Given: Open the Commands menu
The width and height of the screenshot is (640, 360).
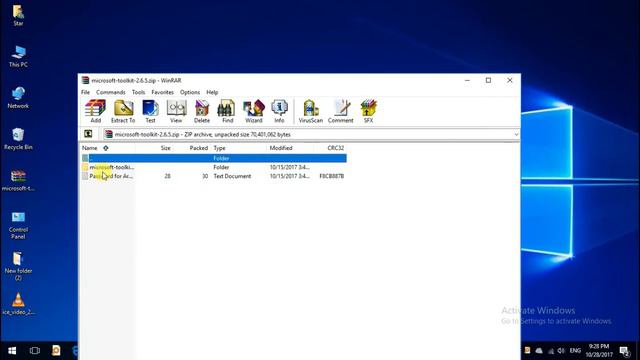Looking at the screenshot, I should tap(111, 92).
